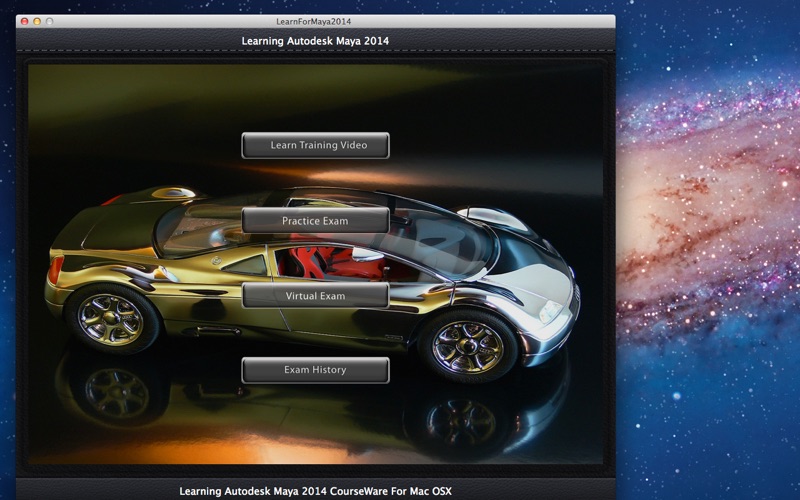View the Exam History

pyautogui.click(x=315, y=370)
